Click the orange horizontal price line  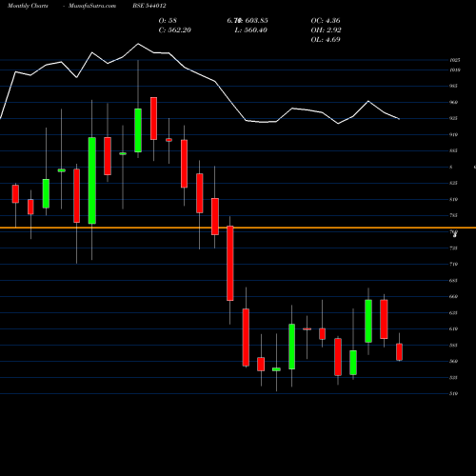(x=238, y=228)
